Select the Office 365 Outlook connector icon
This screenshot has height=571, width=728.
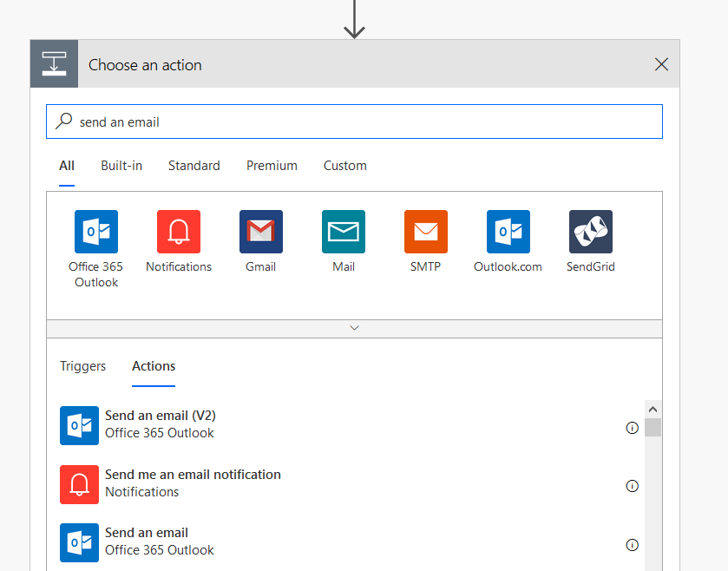(x=95, y=232)
